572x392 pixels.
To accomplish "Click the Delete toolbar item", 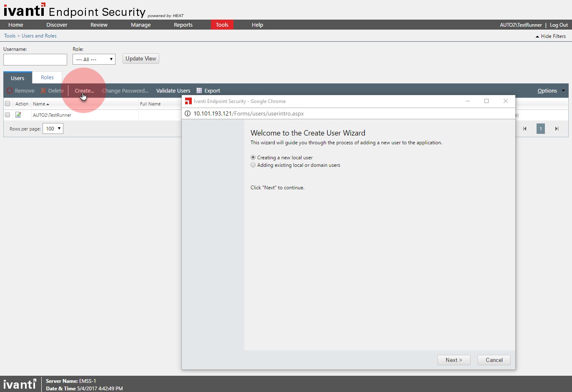I will pyautogui.click(x=52, y=90).
